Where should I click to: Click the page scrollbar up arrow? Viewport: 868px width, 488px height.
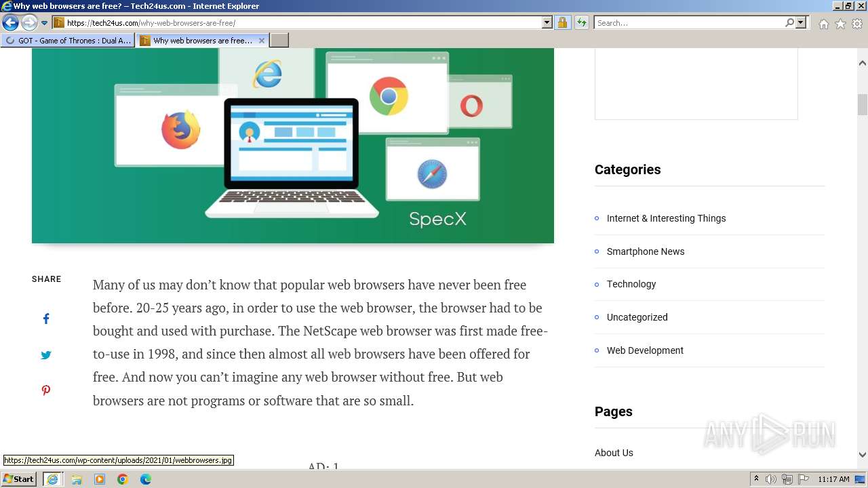pyautogui.click(x=863, y=63)
